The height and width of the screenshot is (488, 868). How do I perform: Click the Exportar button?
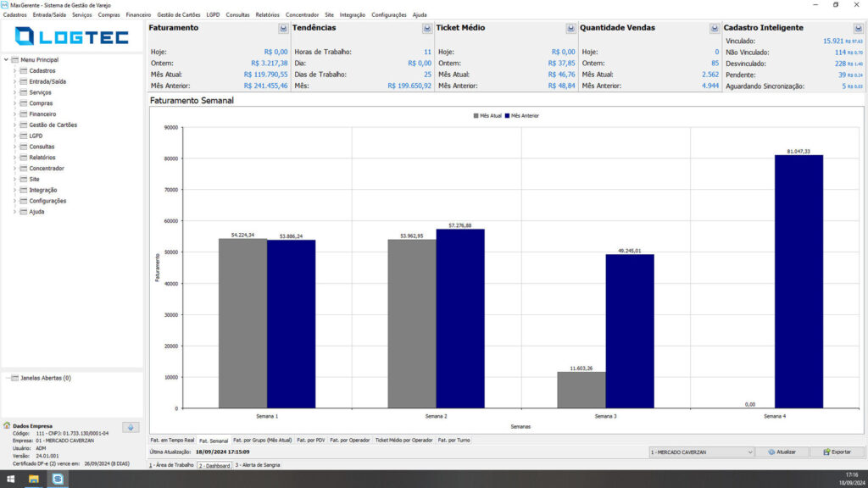(x=837, y=452)
